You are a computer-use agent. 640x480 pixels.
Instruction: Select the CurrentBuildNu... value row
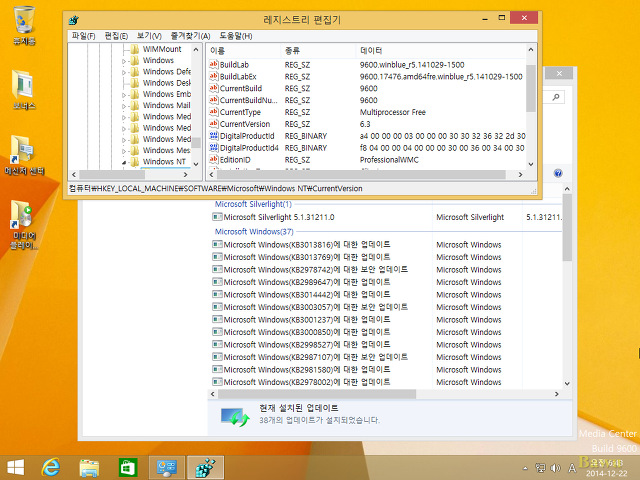(366, 100)
